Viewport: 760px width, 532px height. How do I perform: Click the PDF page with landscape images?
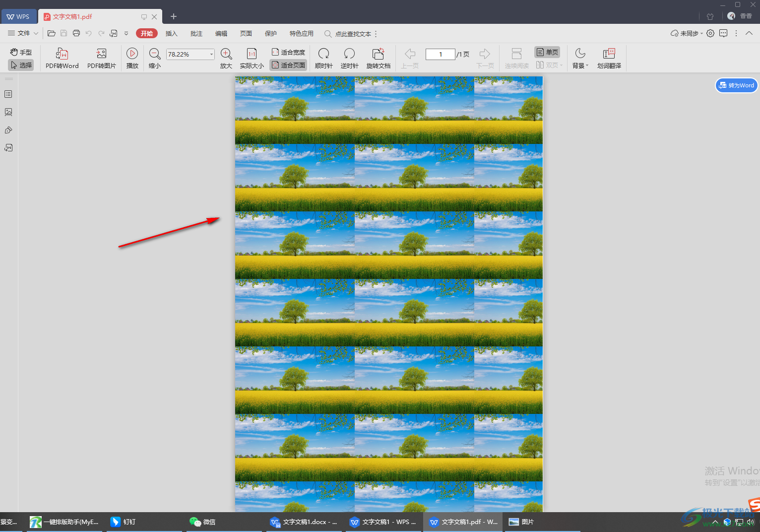click(389, 294)
